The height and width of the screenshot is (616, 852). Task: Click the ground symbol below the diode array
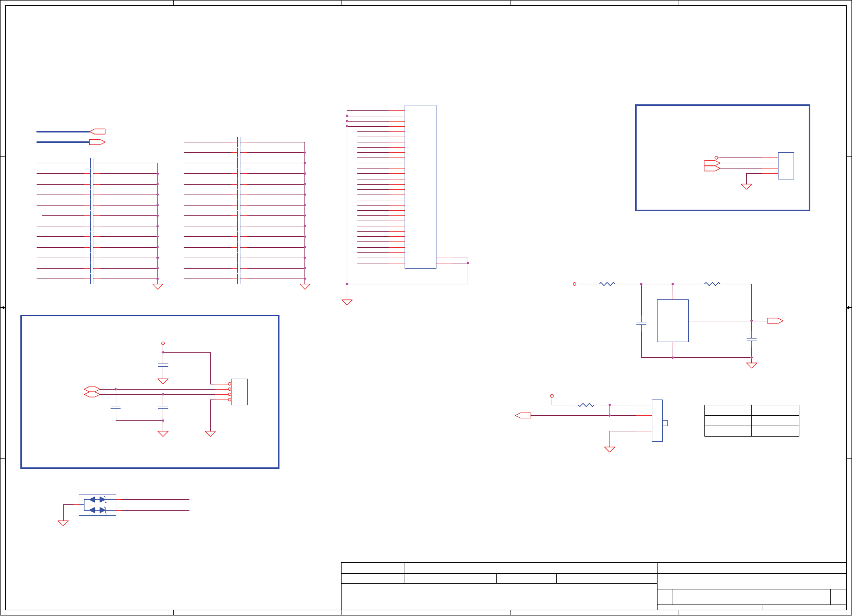63,523
